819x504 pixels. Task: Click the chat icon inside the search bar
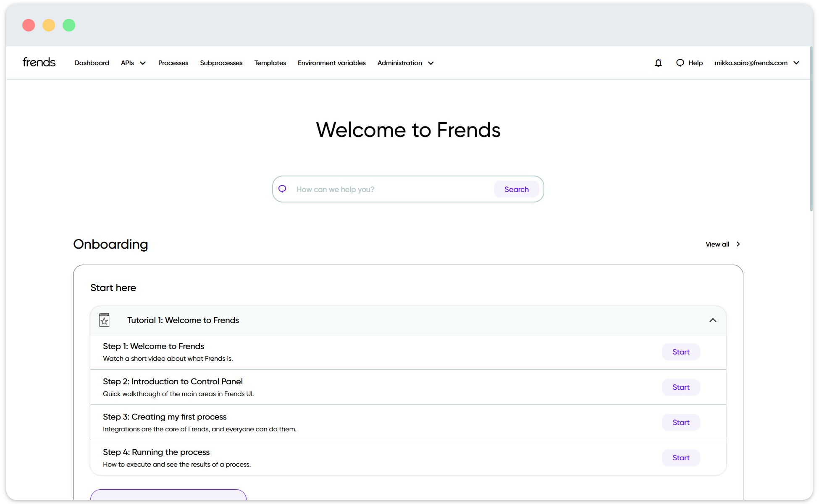click(x=282, y=189)
